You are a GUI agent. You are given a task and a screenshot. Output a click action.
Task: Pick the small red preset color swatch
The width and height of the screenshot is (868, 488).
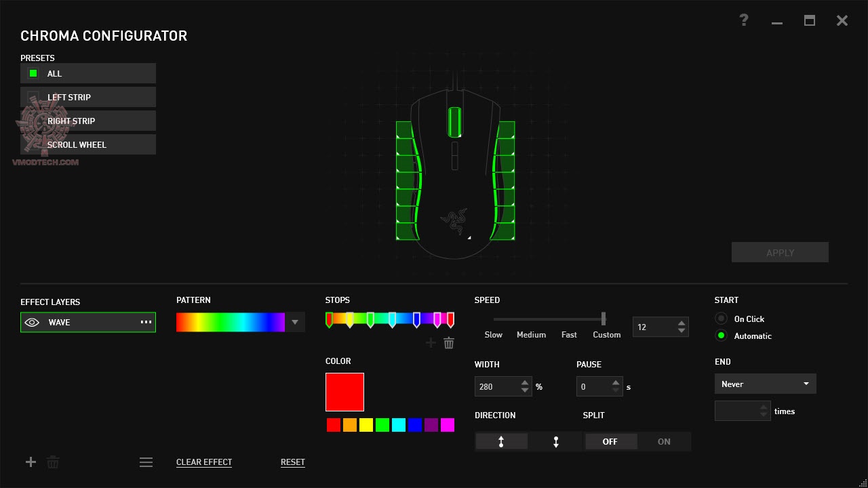[334, 425]
